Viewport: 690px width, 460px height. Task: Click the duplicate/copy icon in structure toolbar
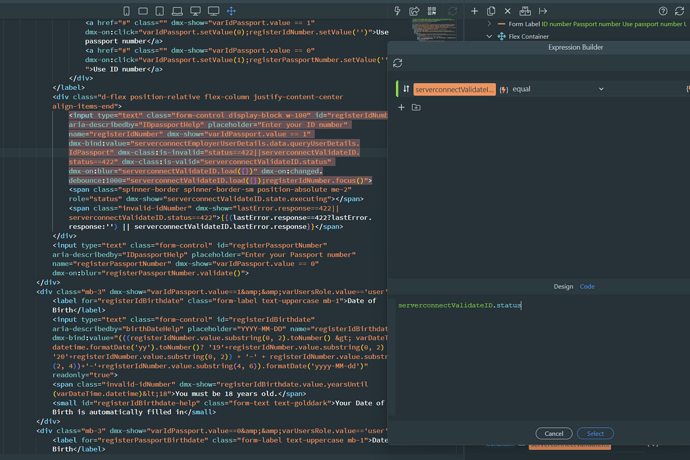point(491,11)
